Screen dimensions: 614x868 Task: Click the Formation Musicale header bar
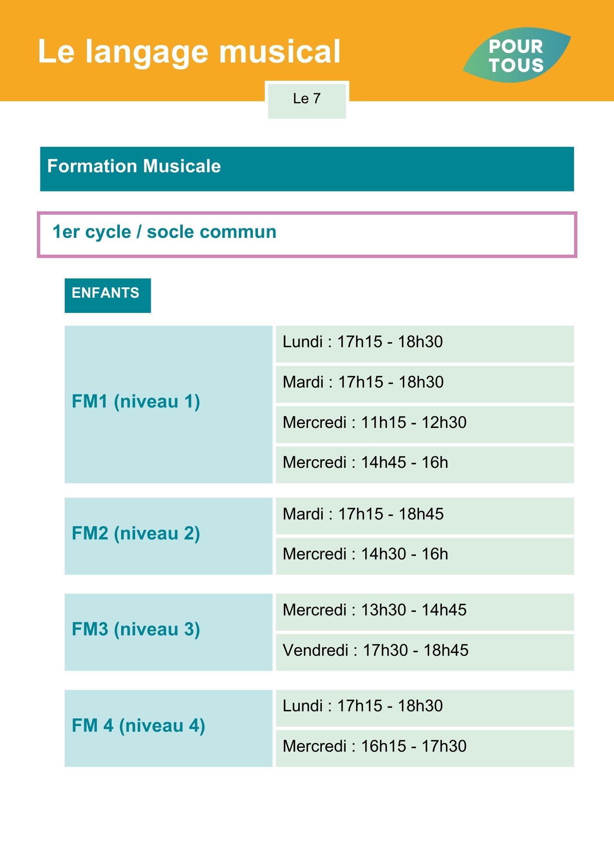coord(307,169)
